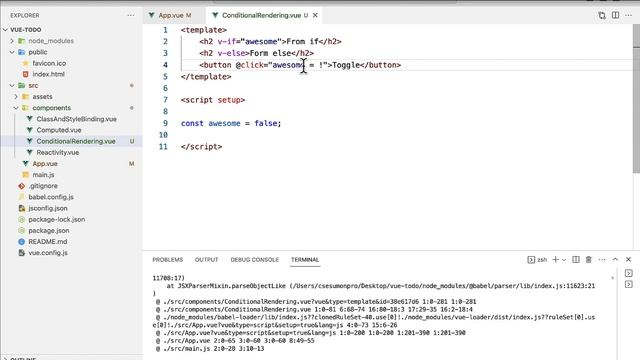
Task: Select first terminal instance in side list
Action: pos(629,273)
